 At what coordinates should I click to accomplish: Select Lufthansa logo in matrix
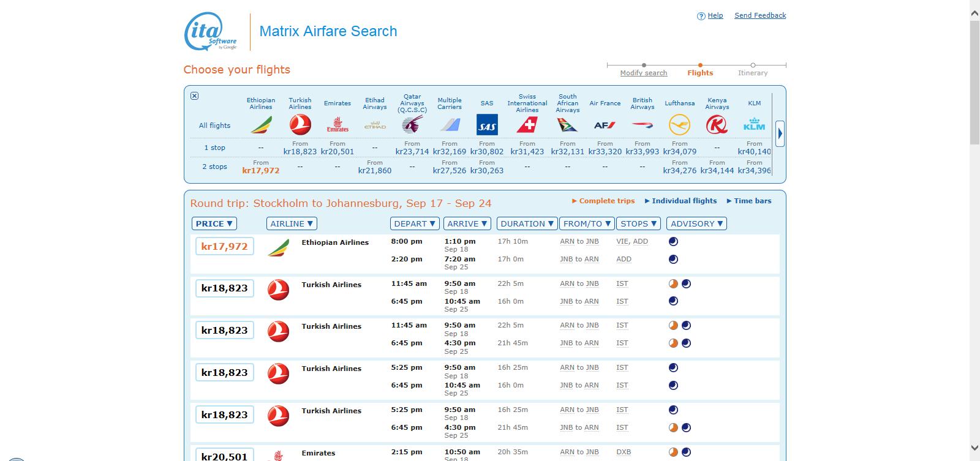[x=680, y=125]
